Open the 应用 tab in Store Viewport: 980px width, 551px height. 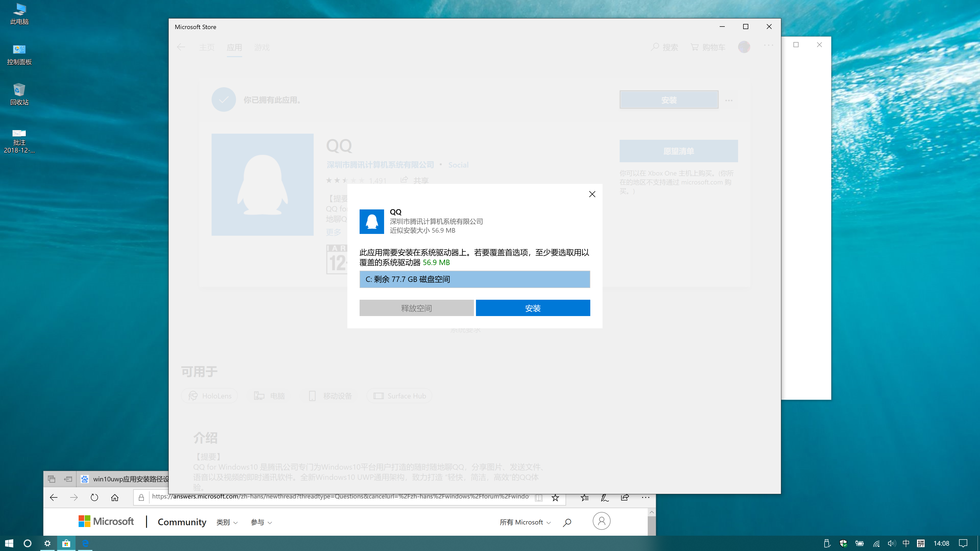[234, 47]
